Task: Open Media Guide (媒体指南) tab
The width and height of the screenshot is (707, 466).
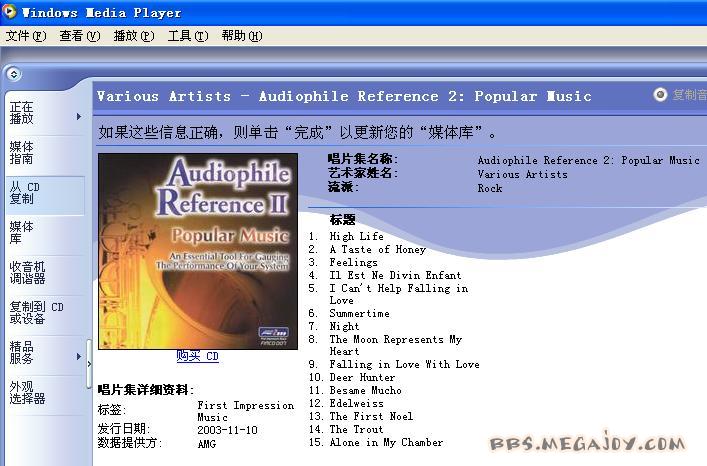Action: [x=45, y=153]
